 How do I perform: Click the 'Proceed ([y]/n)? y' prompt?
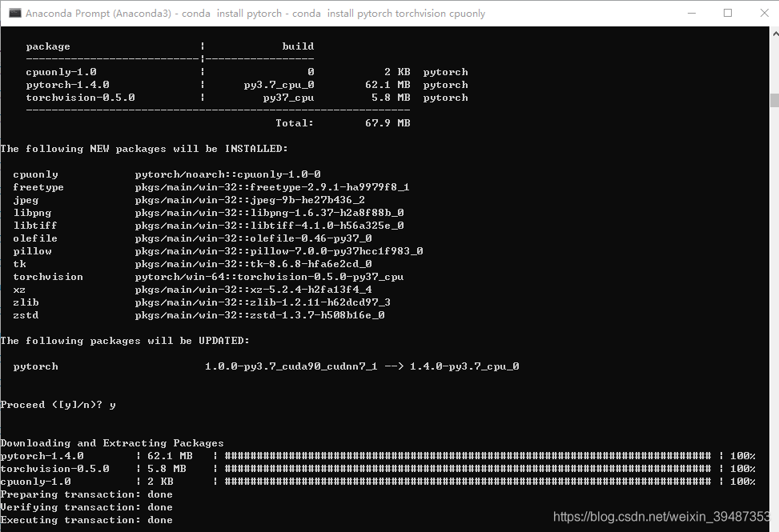point(58,405)
